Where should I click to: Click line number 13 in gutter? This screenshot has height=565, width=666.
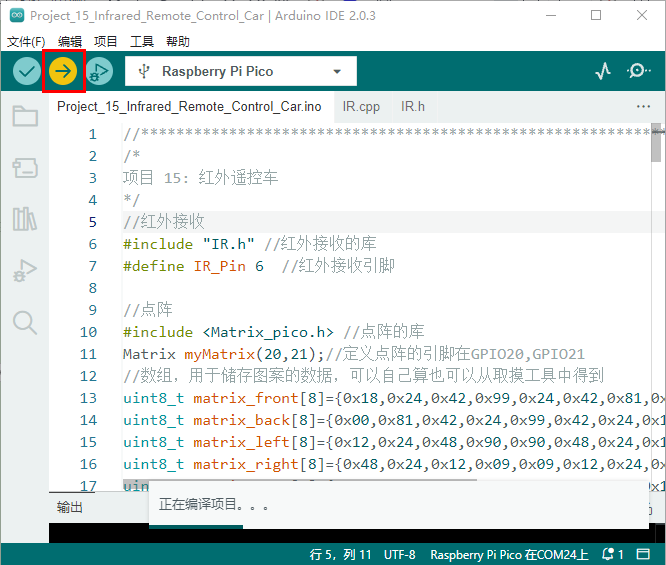point(88,398)
